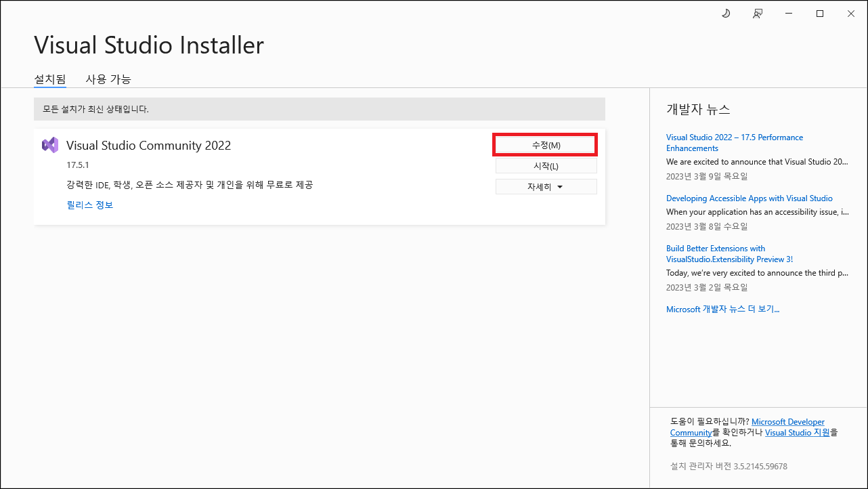This screenshot has width=868, height=489.
Task: Open the feedback icon in title bar
Action: click(758, 13)
